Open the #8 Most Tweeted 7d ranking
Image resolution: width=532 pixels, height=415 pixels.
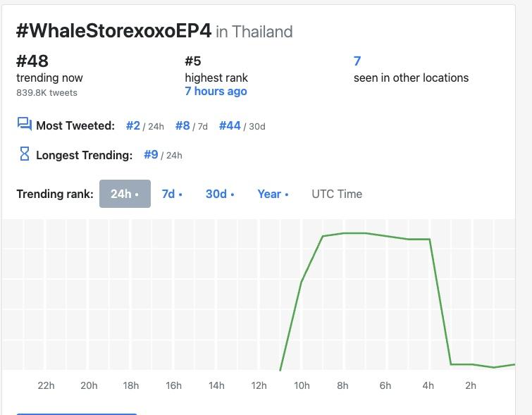point(183,125)
